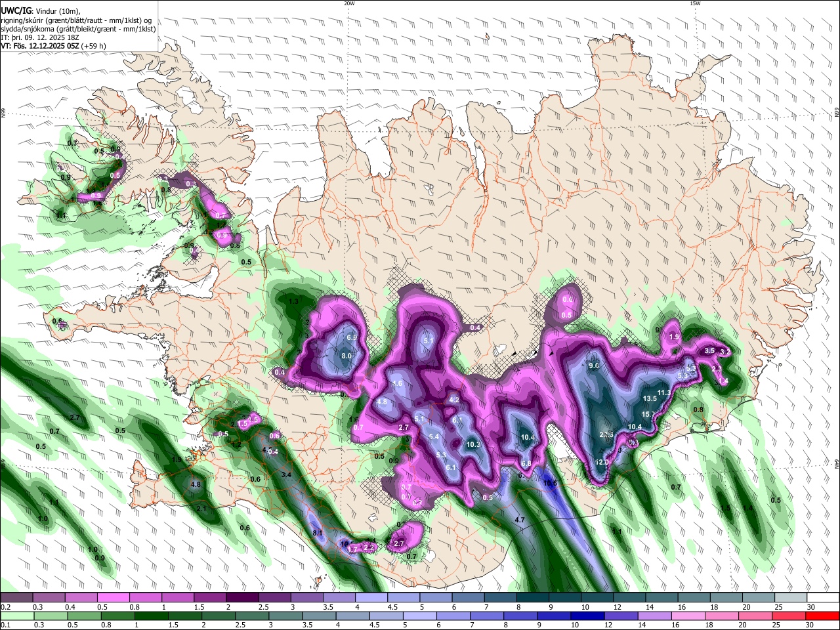Click the 10.3 precipitation value on the map
This screenshot has width=840, height=630.
click(473, 444)
